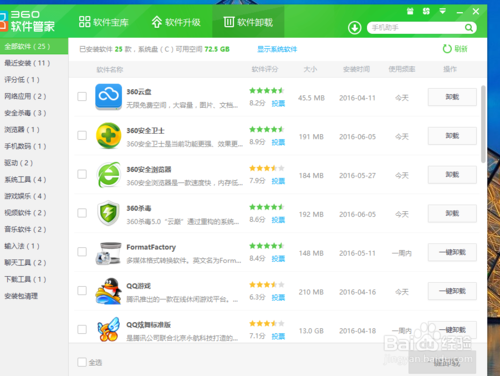Click 投票 link for FormatFactory
Screen dimensions: 500x376
click(278, 259)
